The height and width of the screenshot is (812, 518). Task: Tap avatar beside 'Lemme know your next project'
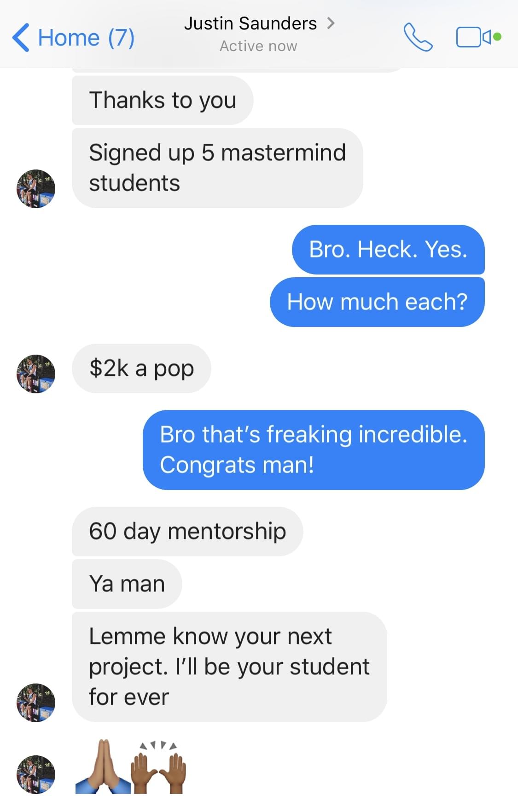click(x=36, y=702)
